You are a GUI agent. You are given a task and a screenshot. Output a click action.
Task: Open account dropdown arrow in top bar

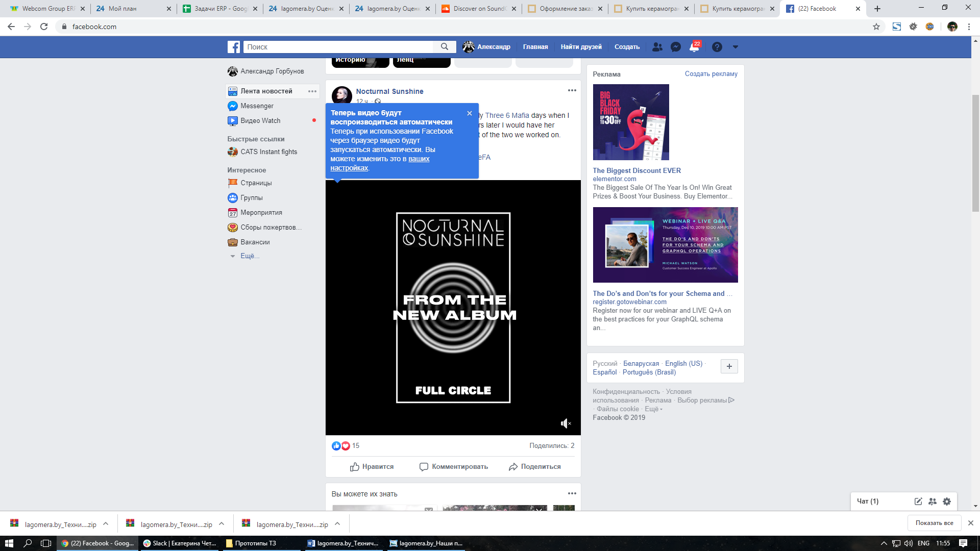click(x=735, y=47)
